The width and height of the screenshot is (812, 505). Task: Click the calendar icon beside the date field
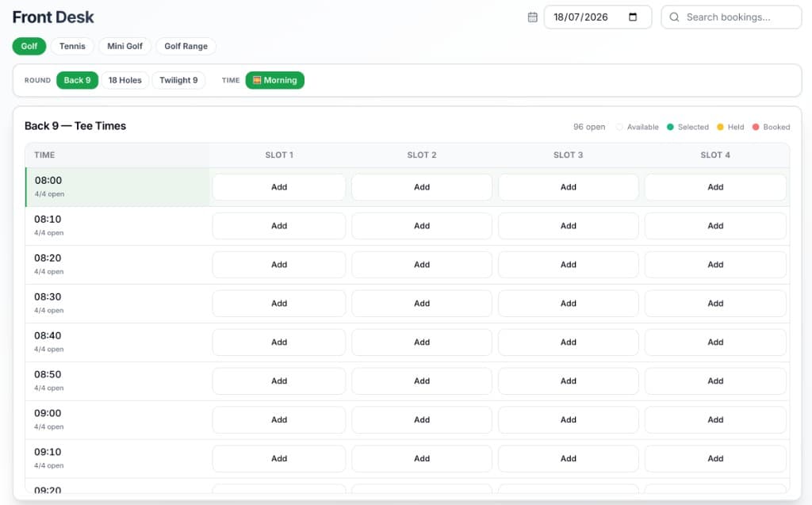pyautogui.click(x=532, y=17)
